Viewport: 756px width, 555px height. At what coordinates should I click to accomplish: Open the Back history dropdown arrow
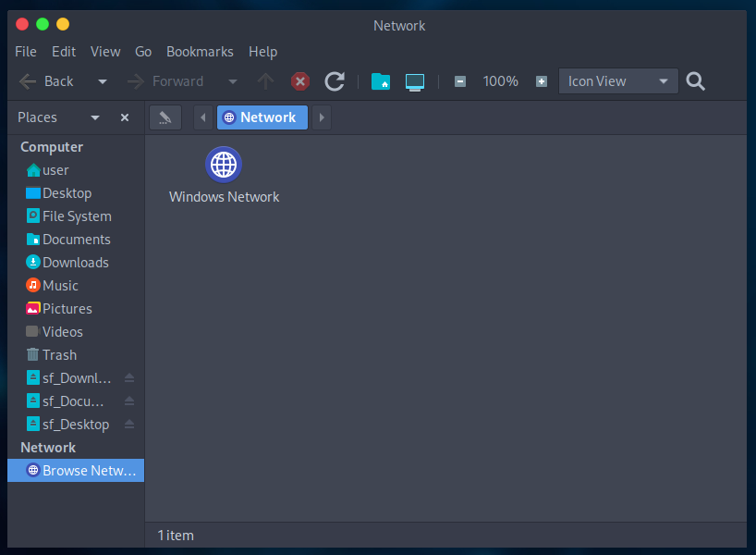pyautogui.click(x=103, y=81)
